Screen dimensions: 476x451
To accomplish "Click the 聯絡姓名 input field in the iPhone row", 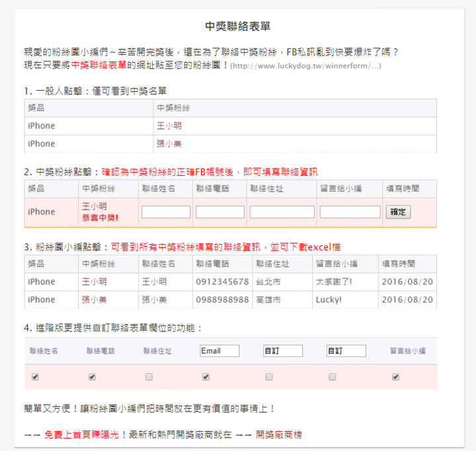I will (x=166, y=212).
